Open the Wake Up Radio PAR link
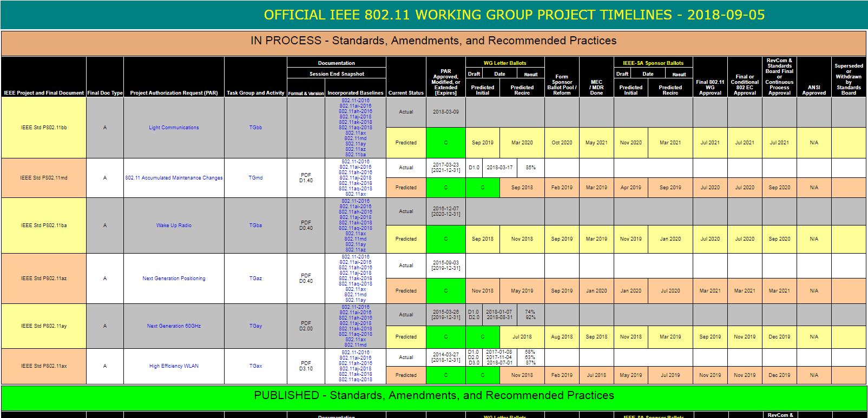Viewport: 868px width, 418px height. (174, 225)
